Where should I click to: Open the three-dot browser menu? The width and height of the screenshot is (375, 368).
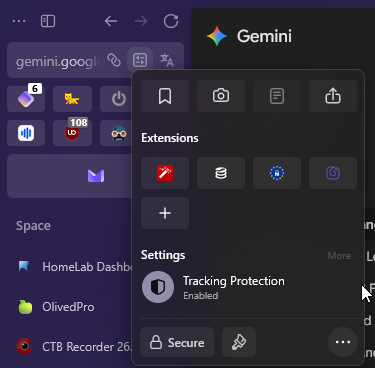point(19,21)
